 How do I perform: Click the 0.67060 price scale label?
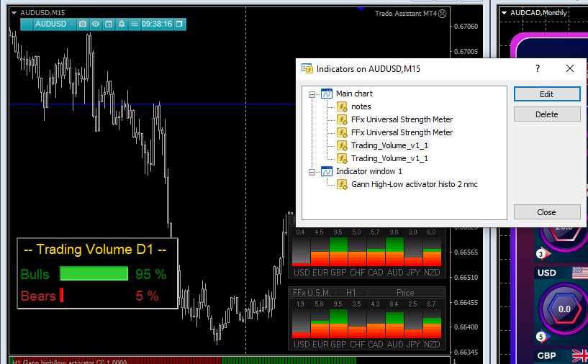(x=466, y=26)
